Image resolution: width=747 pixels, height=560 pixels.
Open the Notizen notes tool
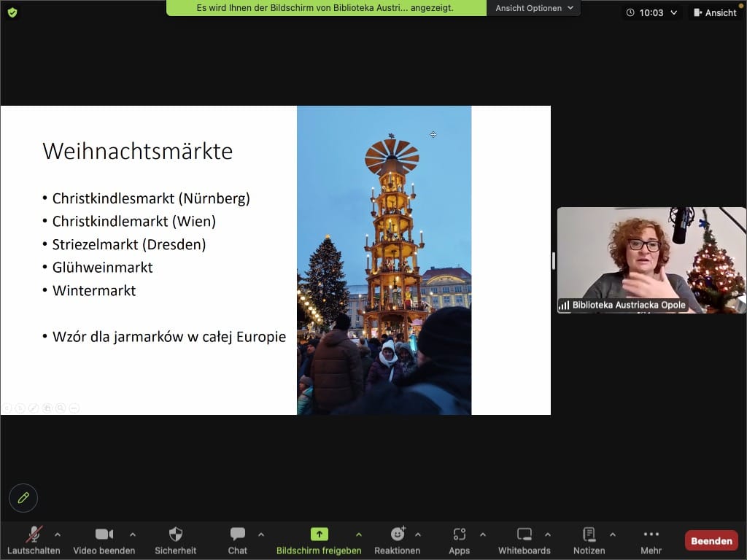click(589, 540)
